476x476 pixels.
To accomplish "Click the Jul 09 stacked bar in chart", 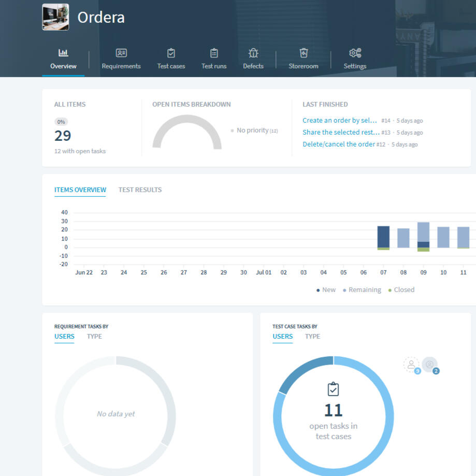I will (x=423, y=236).
